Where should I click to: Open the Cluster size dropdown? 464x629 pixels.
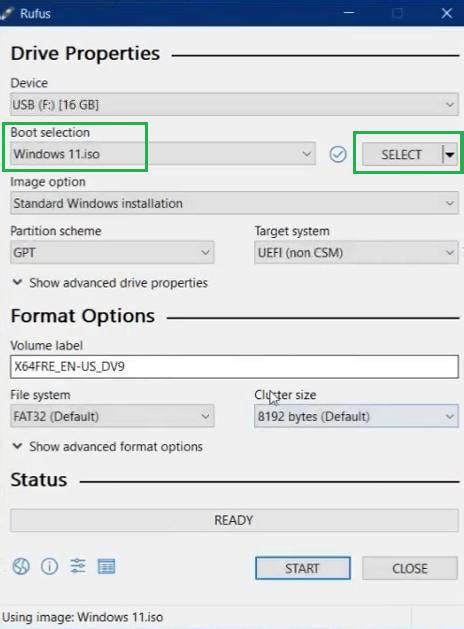356,416
